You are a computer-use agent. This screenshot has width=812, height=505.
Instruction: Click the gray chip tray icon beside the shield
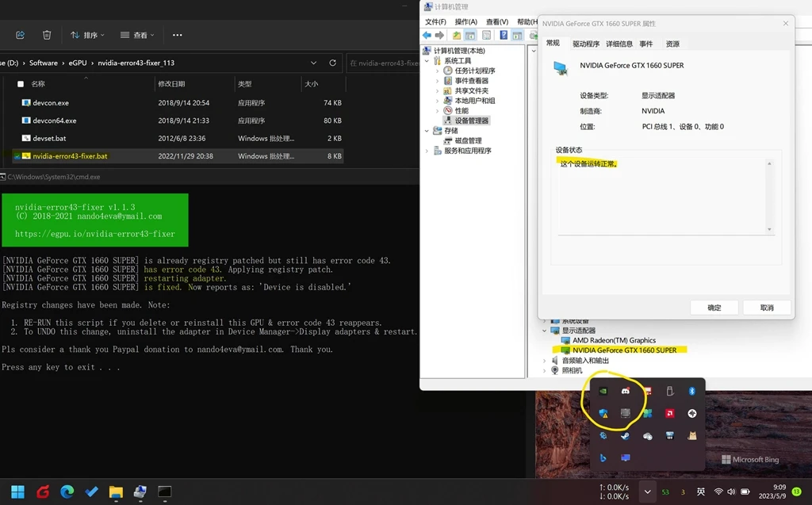click(x=626, y=413)
